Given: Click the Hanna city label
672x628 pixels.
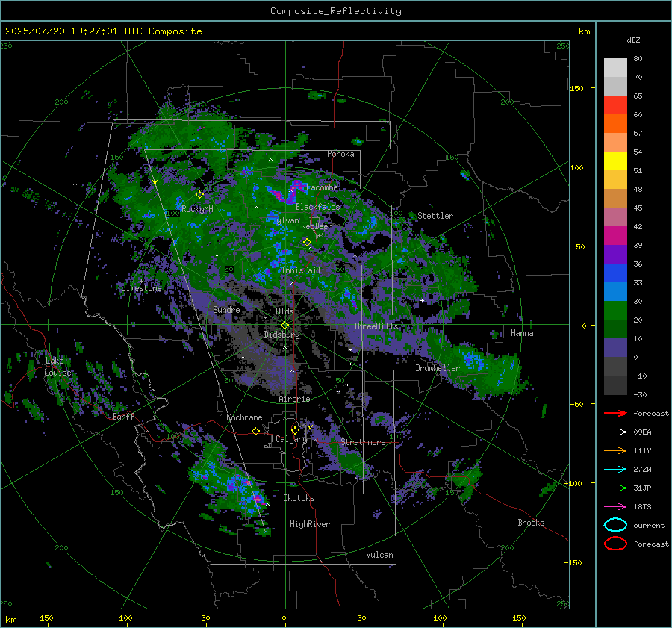Looking at the screenshot, I should [x=522, y=333].
